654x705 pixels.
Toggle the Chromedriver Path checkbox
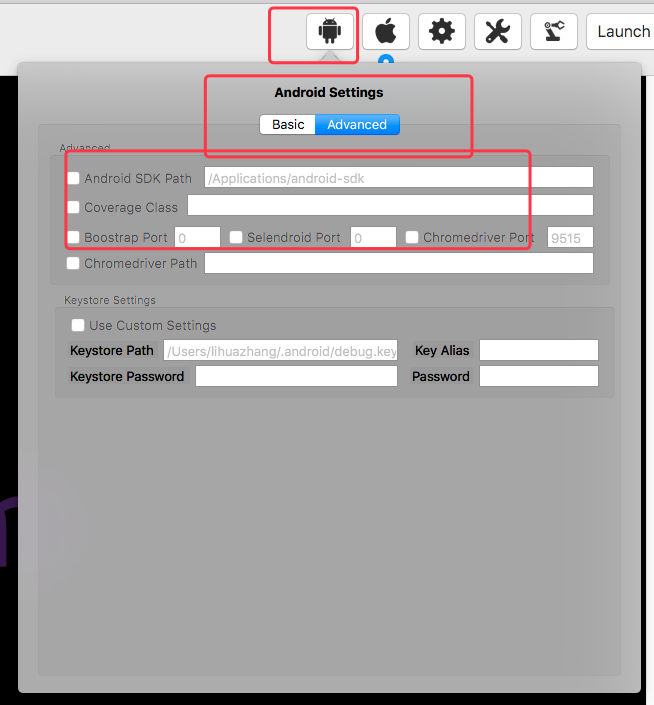coord(73,263)
